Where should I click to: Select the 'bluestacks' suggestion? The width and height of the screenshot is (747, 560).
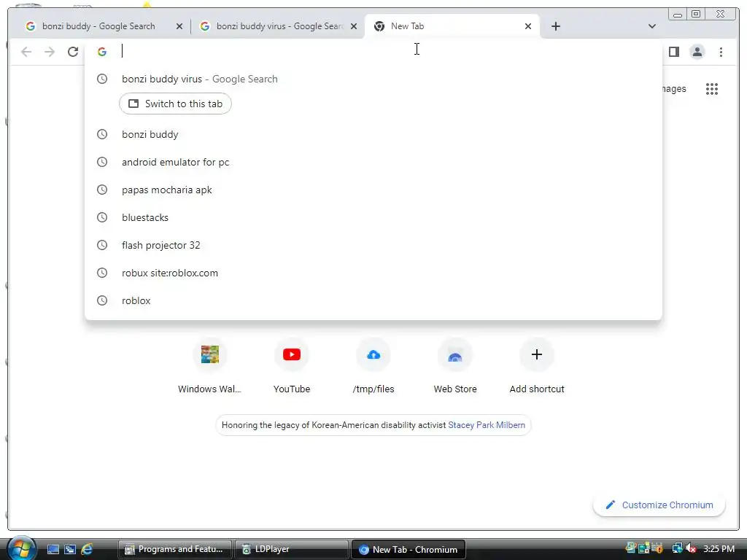[x=373, y=217]
